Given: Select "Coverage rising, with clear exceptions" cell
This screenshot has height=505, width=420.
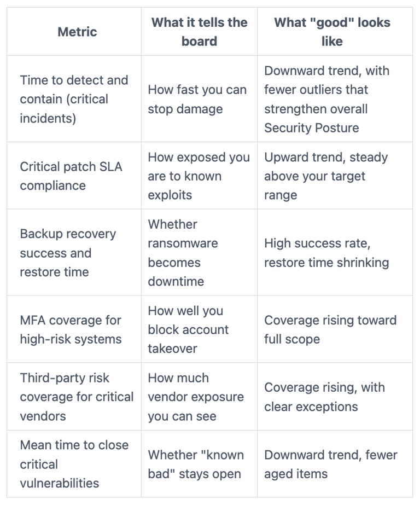Looking at the screenshot, I should (x=335, y=397).
